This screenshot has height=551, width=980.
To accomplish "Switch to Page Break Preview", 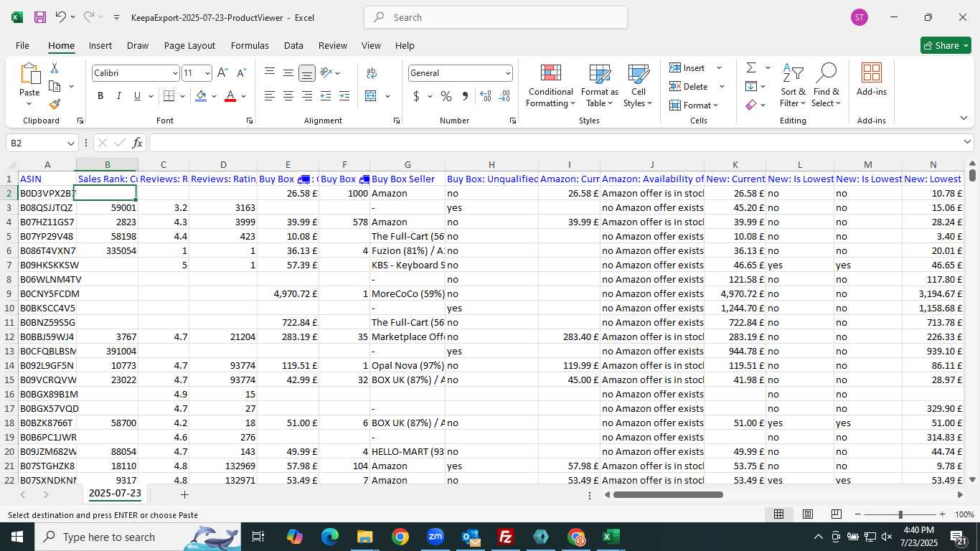I will coord(836,514).
